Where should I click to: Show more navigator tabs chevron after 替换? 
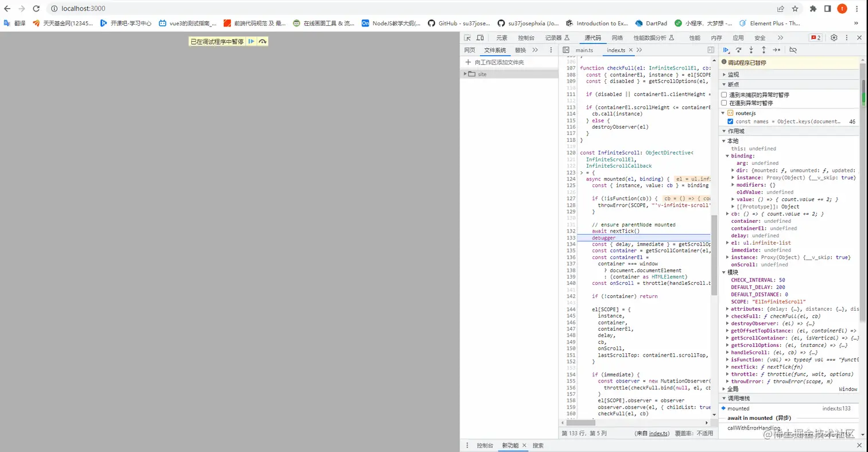tap(535, 50)
